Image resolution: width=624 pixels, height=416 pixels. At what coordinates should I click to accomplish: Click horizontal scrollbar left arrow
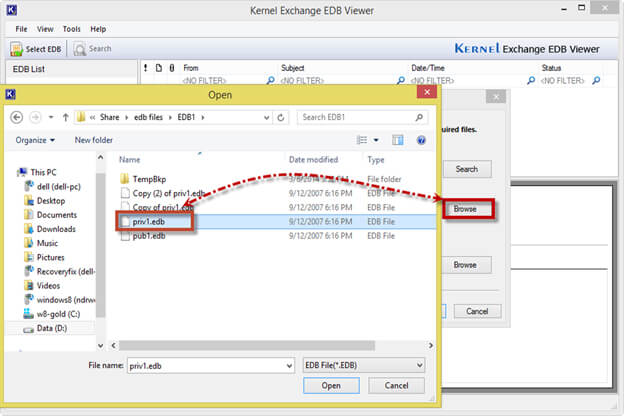pyautogui.click(x=113, y=346)
